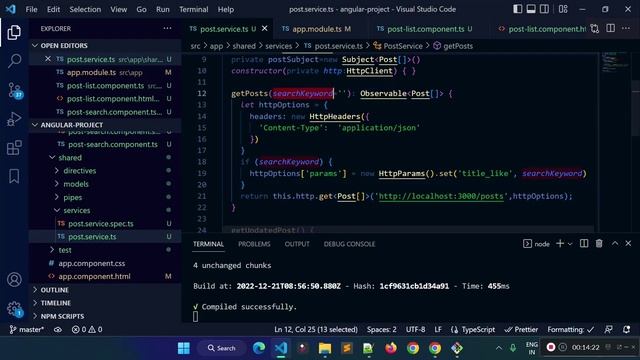This screenshot has height=360, width=640.
Task: Open Explorer more actions ellipsis
Action: tap(167, 28)
